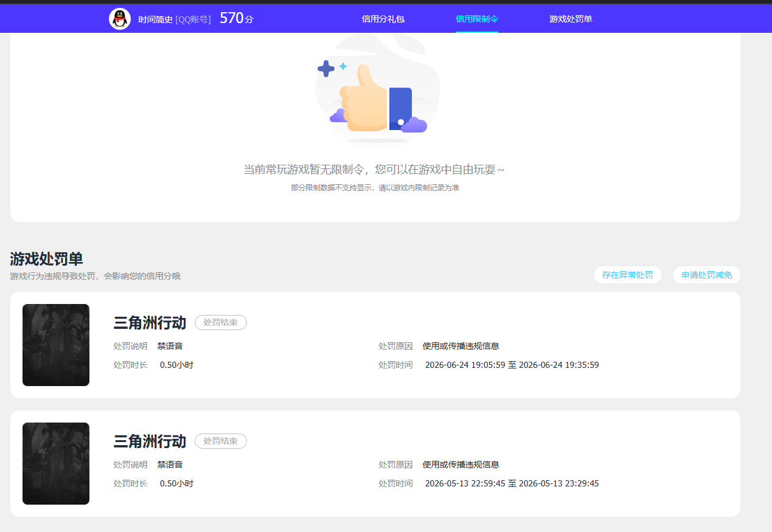
Task: Click the game thumbnail of the 2026-05-13 penalty
Action: (56, 463)
